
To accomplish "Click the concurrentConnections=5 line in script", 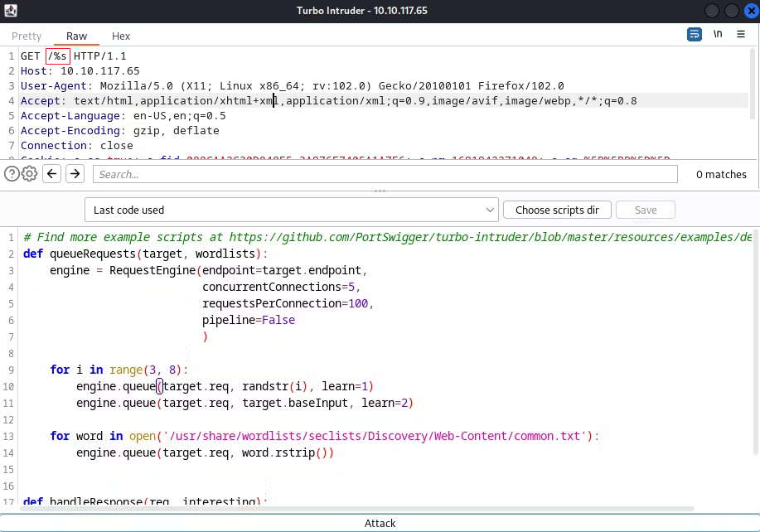I will [281, 287].
